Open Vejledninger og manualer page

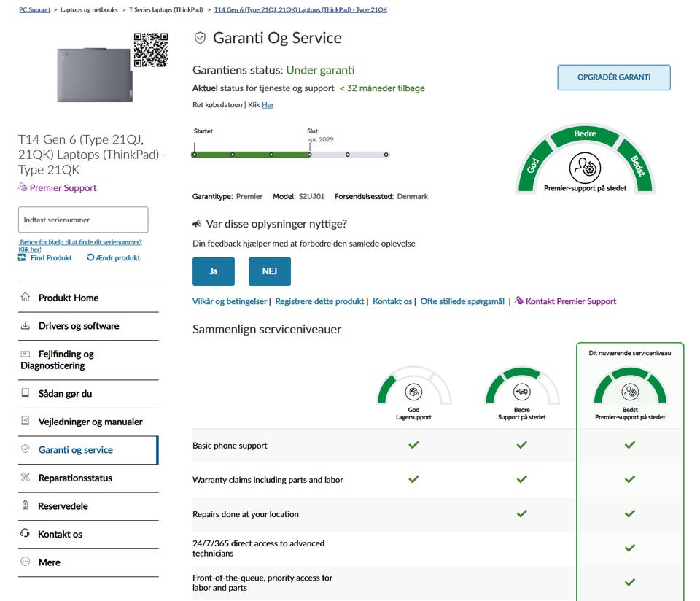(x=88, y=422)
